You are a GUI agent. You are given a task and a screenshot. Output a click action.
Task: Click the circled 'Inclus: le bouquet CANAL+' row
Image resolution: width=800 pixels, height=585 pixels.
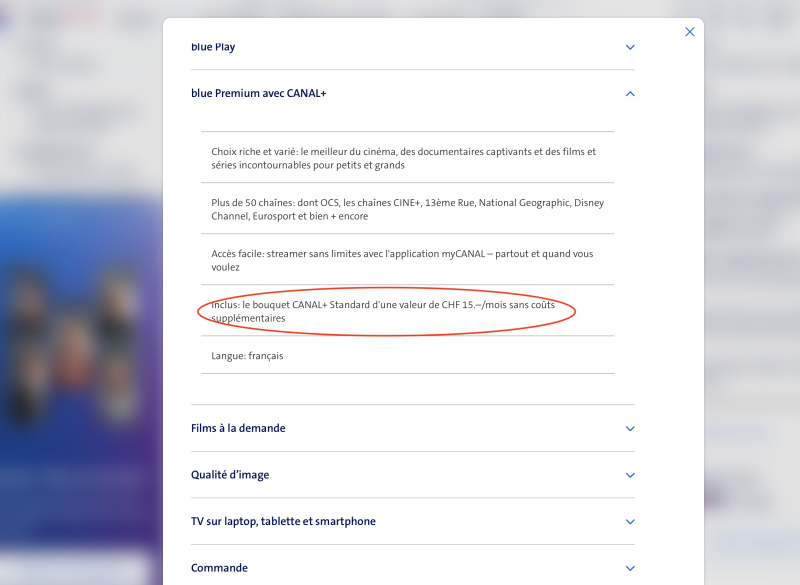383,311
